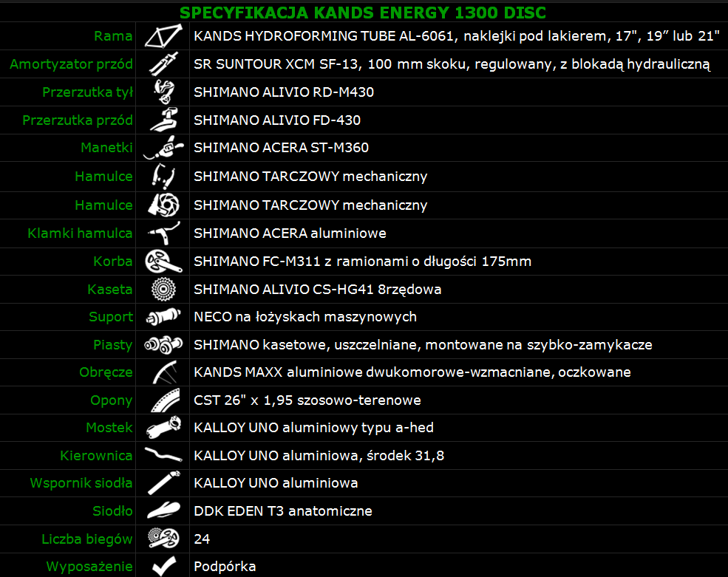
Task: Click the NECO na łożyskach maszynowych value
Action: click(x=305, y=317)
